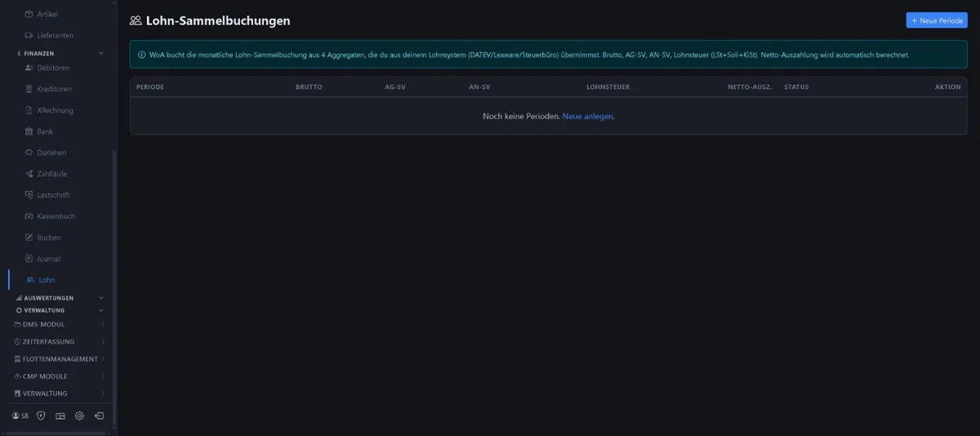This screenshot has width=980, height=436.
Task: Click the LOHNSTEUER column header
Action: click(x=608, y=87)
